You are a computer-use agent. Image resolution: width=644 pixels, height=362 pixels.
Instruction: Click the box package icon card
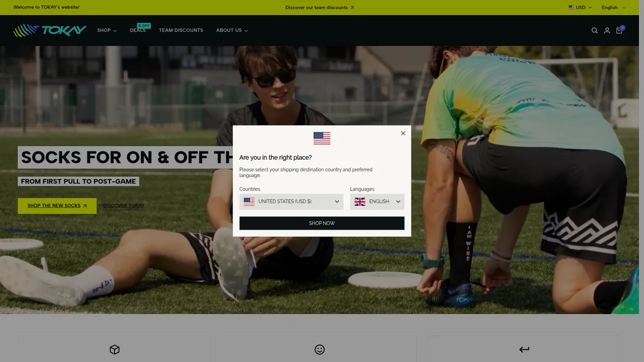115,349
